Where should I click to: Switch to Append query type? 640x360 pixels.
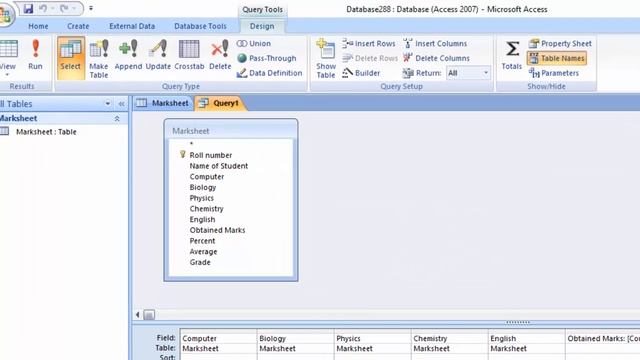(128, 55)
